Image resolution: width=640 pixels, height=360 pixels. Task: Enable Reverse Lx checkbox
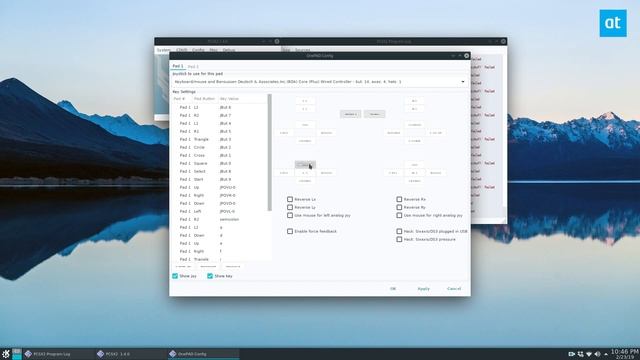(290, 199)
